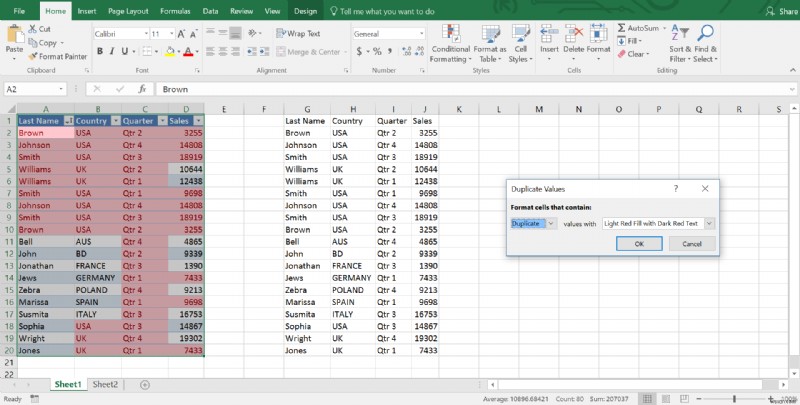The image size is (800, 405).
Task: Switch to the Page Layout tab
Action: [x=128, y=11]
